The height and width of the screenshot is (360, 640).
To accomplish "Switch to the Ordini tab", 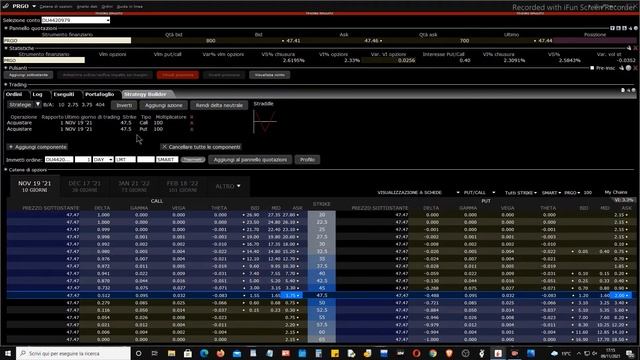I will [14, 94].
